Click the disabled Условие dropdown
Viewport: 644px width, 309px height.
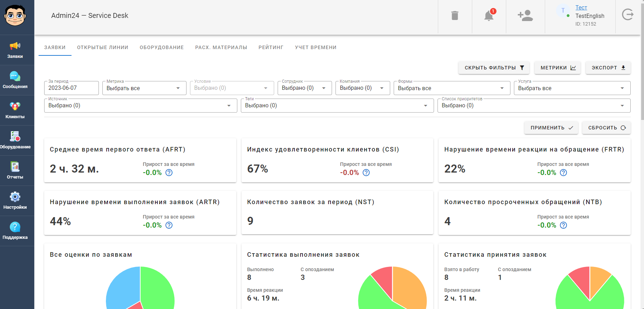pos(232,88)
